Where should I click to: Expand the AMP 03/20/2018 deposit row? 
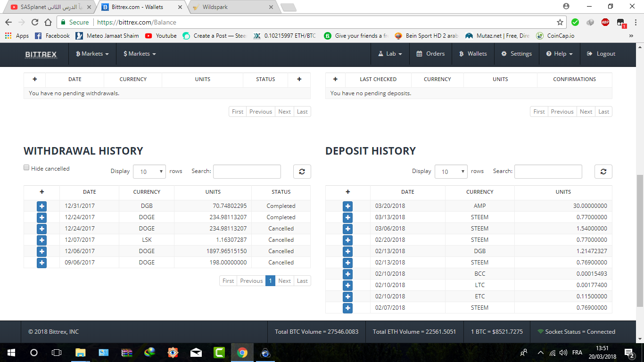[x=347, y=206]
